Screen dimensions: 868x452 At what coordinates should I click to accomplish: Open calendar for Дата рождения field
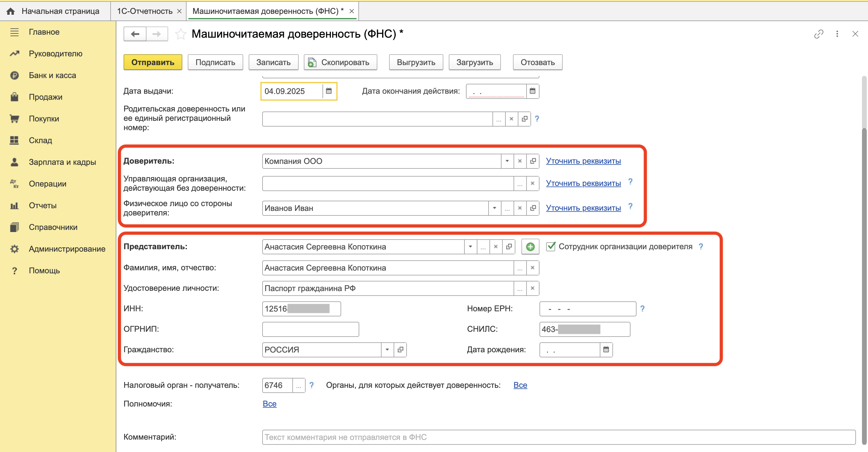coord(606,350)
